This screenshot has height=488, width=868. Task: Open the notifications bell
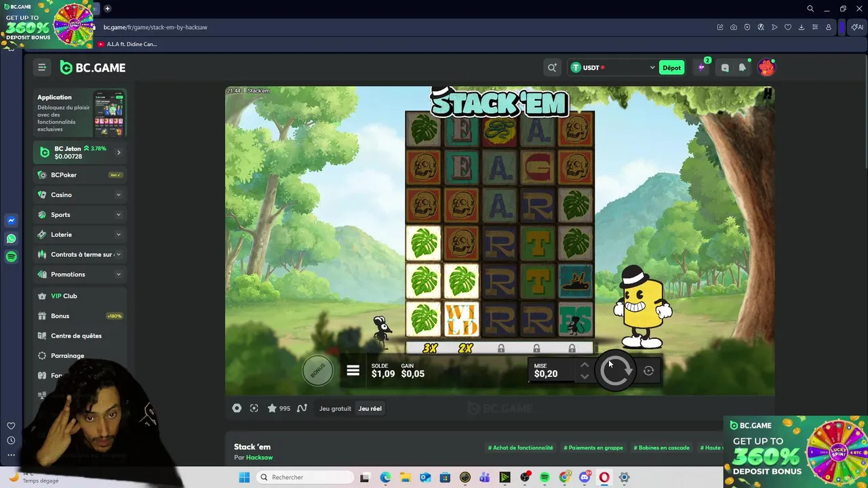[743, 67]
